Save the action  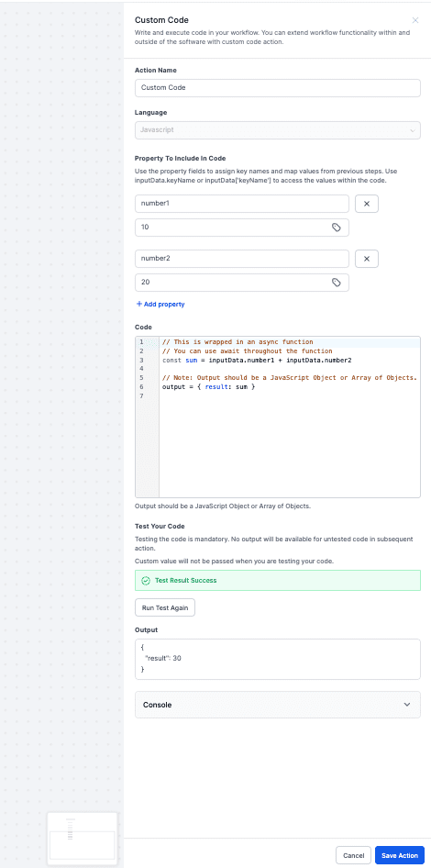[400, 855]
